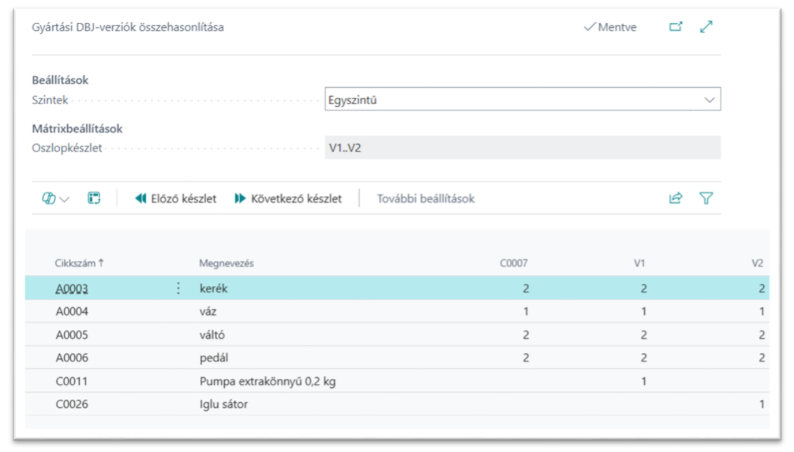Screen dimensions: 794x452
Task: Open page in a new window icon
Action: 676,27
